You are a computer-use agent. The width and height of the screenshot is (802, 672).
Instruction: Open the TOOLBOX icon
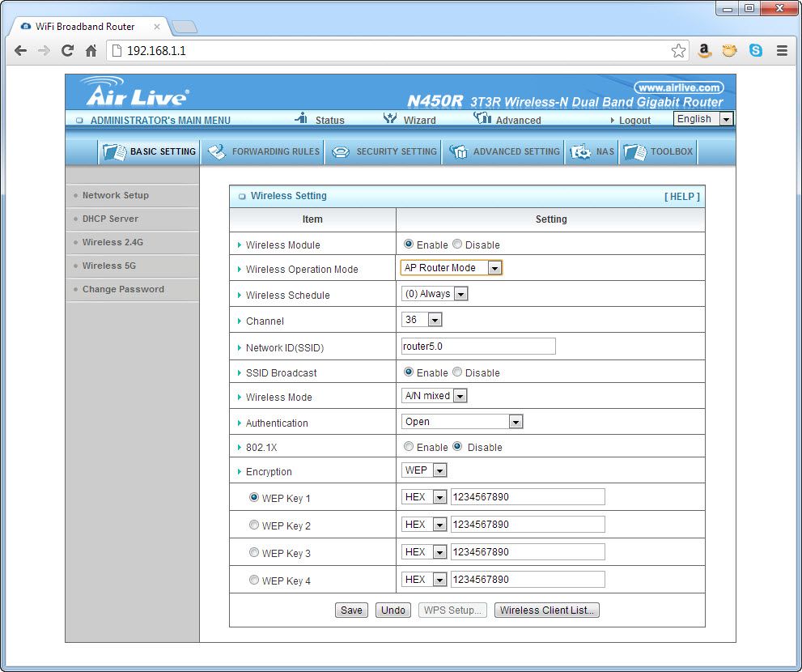coord(637,151)
